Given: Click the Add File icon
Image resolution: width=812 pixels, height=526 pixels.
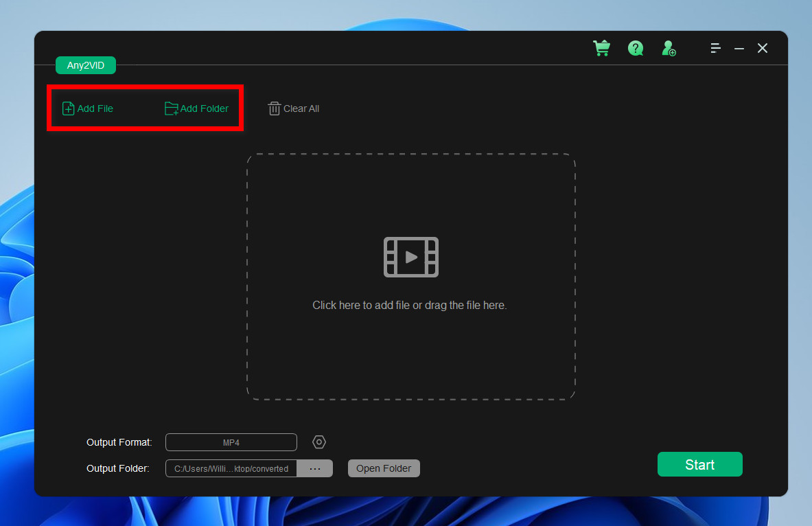Looking at the screenshot, I should [x=68, y=108].
